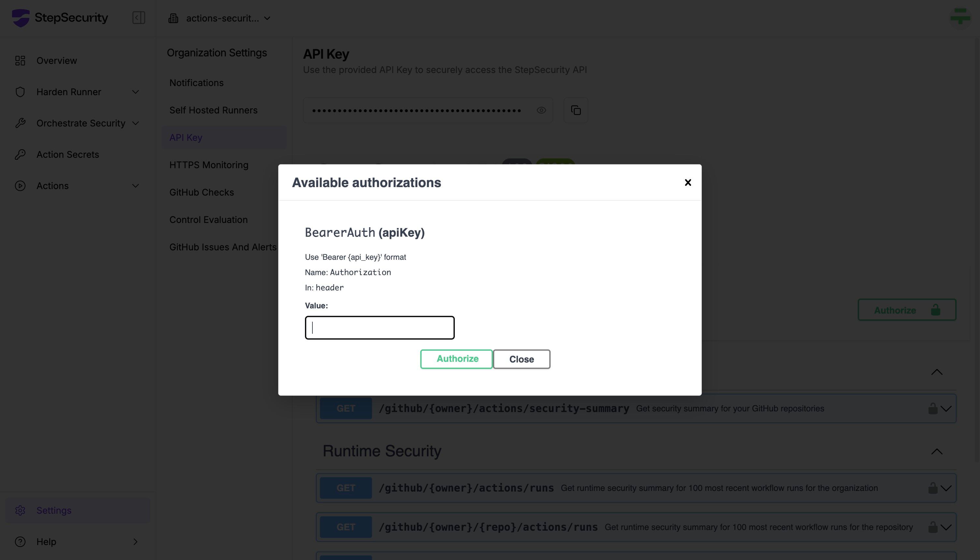Click the /github/{owner}/actions/security-summary path
The width and height of the screenshot is (980, 560).
(x=504, y=408)
